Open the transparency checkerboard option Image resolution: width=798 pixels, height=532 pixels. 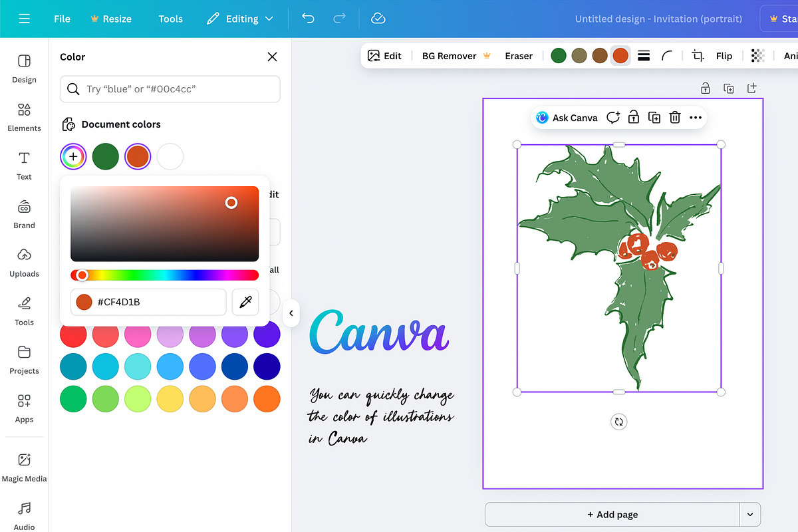(x=757, y=56)
